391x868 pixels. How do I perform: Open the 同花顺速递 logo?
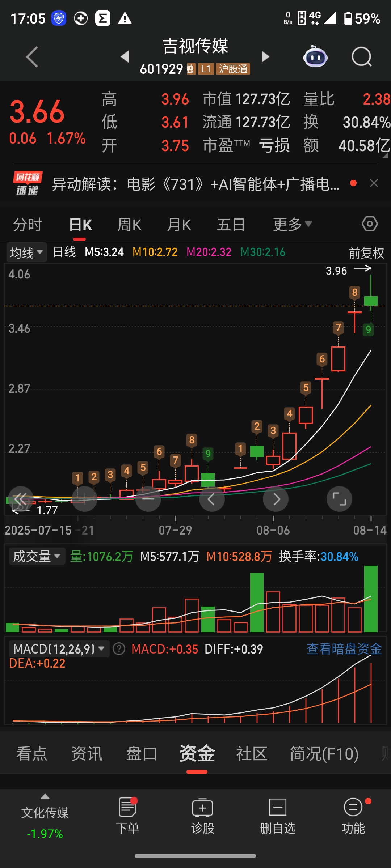click(28, 183)
